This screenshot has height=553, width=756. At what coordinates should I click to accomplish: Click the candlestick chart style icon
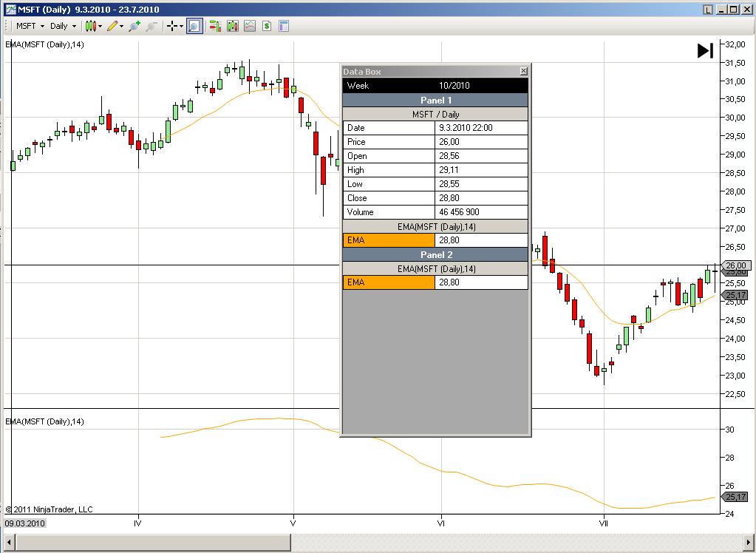91,26
